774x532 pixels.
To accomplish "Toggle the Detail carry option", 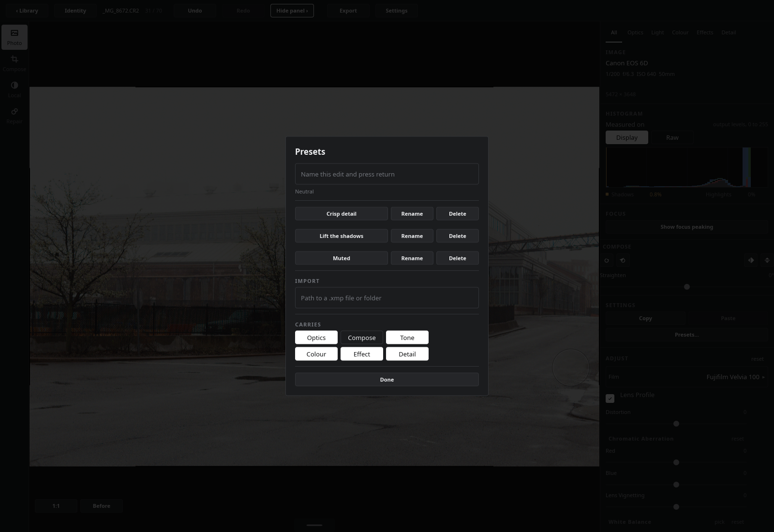I will pos(407,354).
